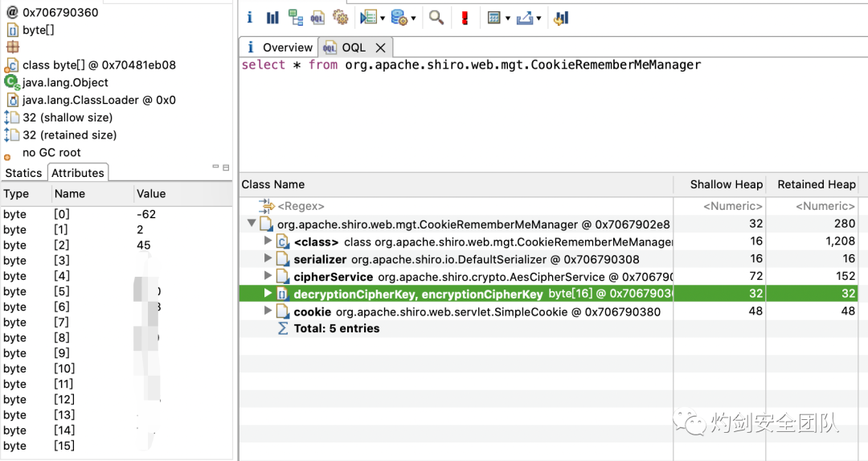Open the Query Browser dropdown arrow

click(413, 19)
